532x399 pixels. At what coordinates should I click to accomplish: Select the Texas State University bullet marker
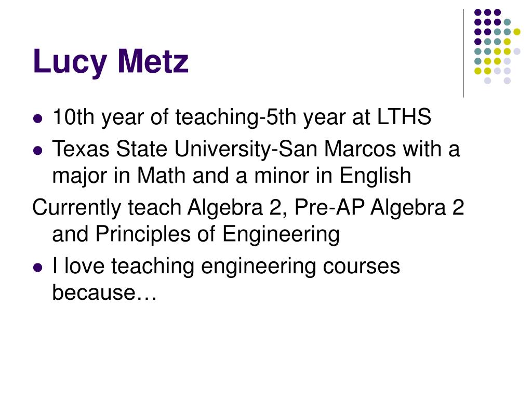coord(38,150)
